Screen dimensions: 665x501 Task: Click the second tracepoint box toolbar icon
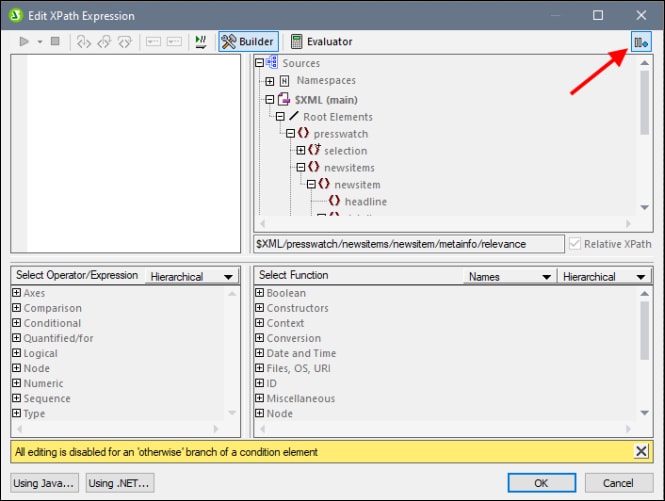click(174, 42)
